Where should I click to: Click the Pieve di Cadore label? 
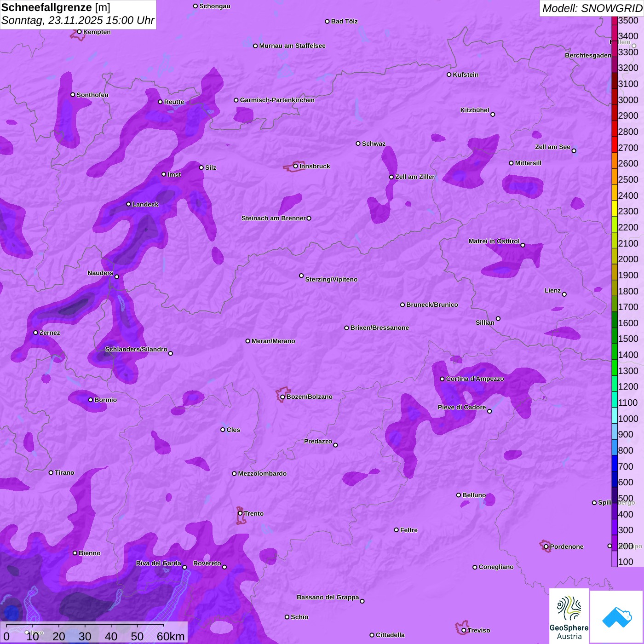462,407
